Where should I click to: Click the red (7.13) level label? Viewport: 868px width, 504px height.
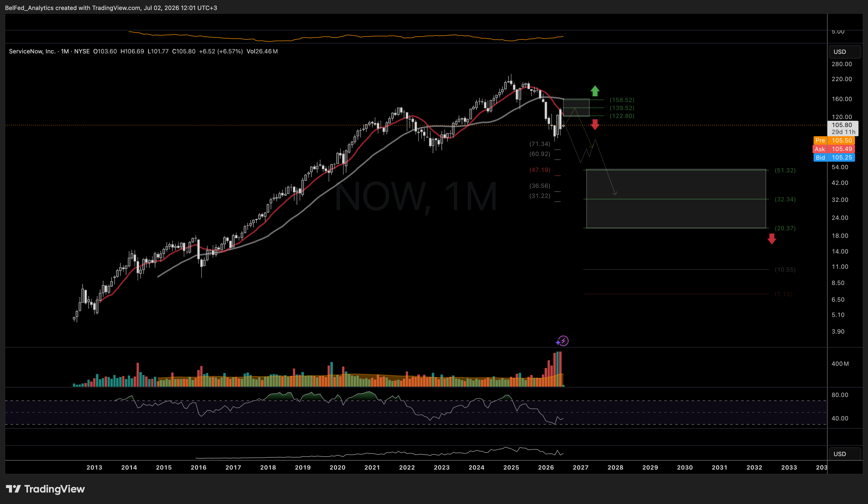tap(783, 294)
